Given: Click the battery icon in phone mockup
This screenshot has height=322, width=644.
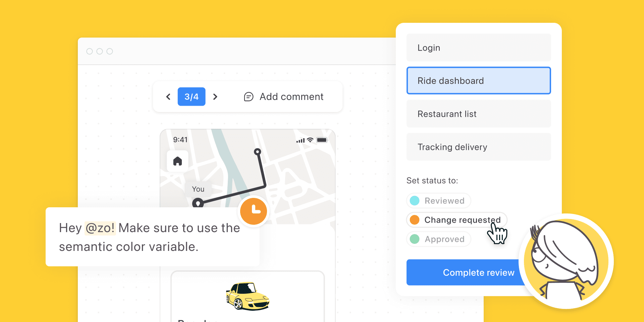Looking at the screenshot, I should [x=322, y=140].
